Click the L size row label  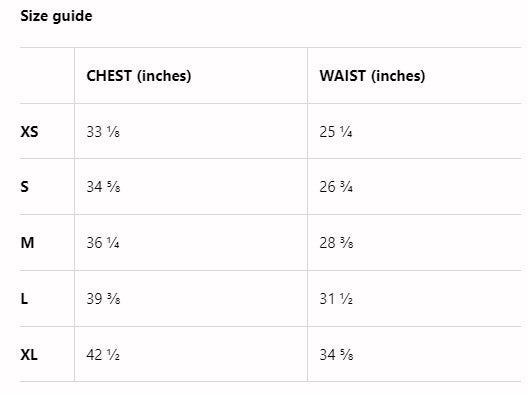pos(24,299)
